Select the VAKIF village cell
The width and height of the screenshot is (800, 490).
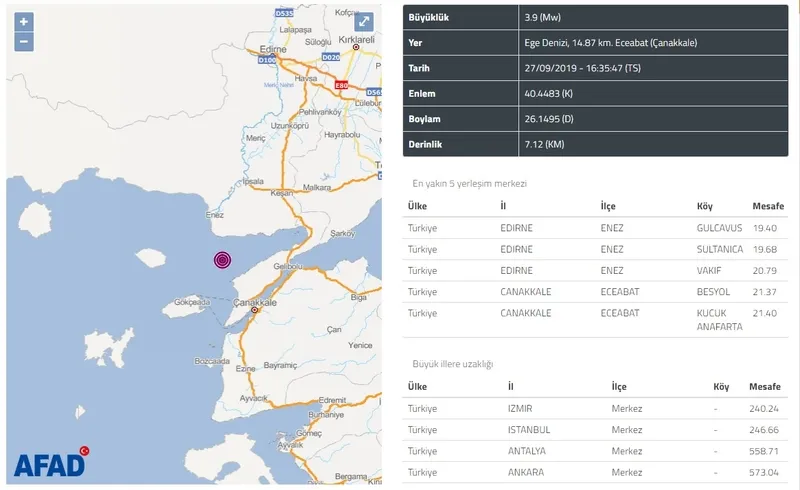(x=709, y=271)
